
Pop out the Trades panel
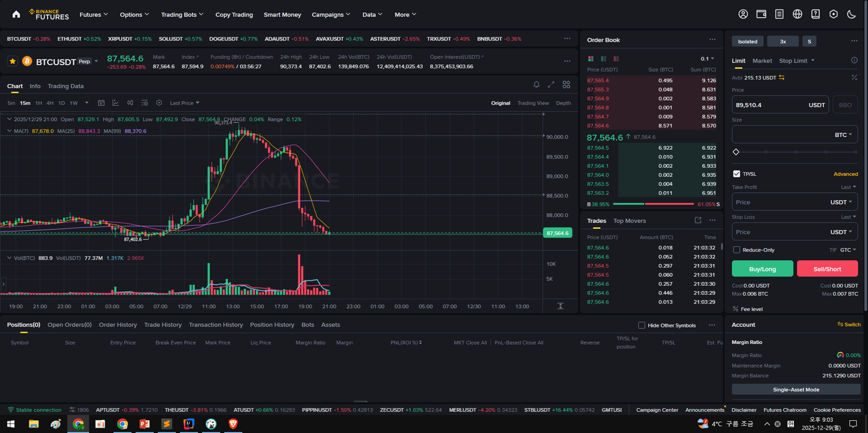pyautogui.click(x=698, y=220)
